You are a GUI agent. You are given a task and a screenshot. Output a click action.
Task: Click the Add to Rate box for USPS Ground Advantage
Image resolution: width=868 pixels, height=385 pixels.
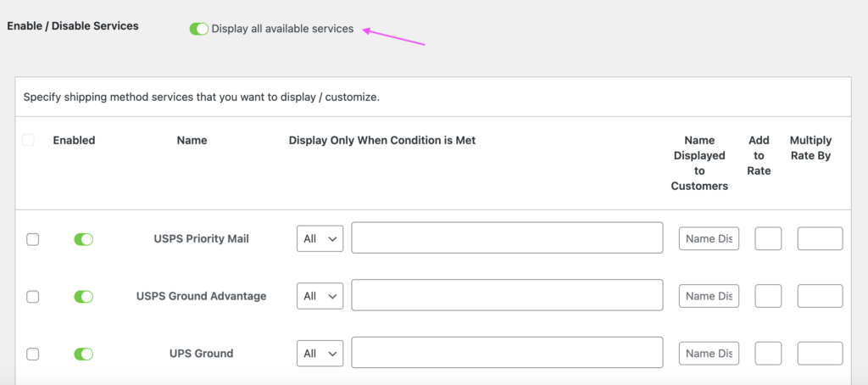[x=768, y=296]
